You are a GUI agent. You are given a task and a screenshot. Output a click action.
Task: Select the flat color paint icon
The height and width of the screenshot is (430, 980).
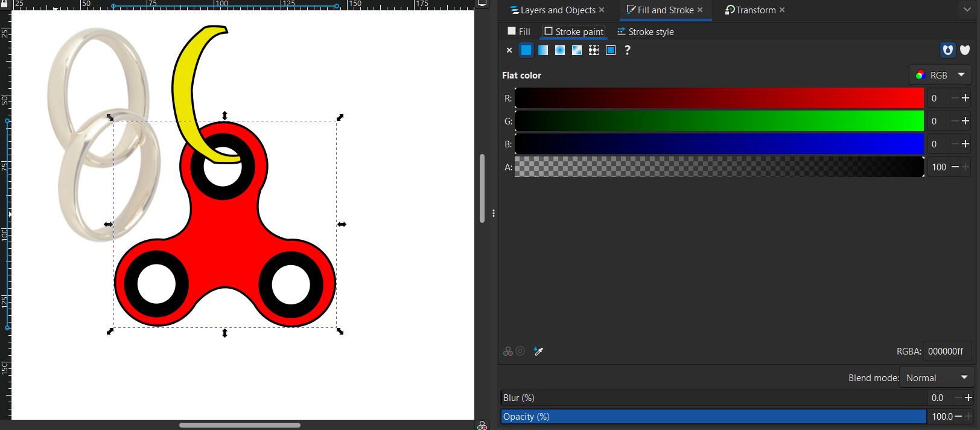coord(526,50)
